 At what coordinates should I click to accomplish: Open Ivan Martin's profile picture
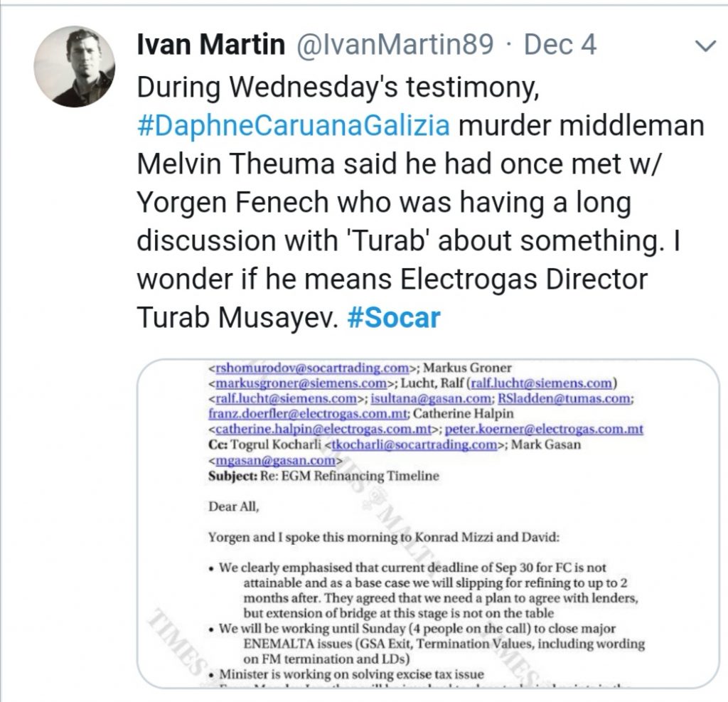click(x=74, y=66)
